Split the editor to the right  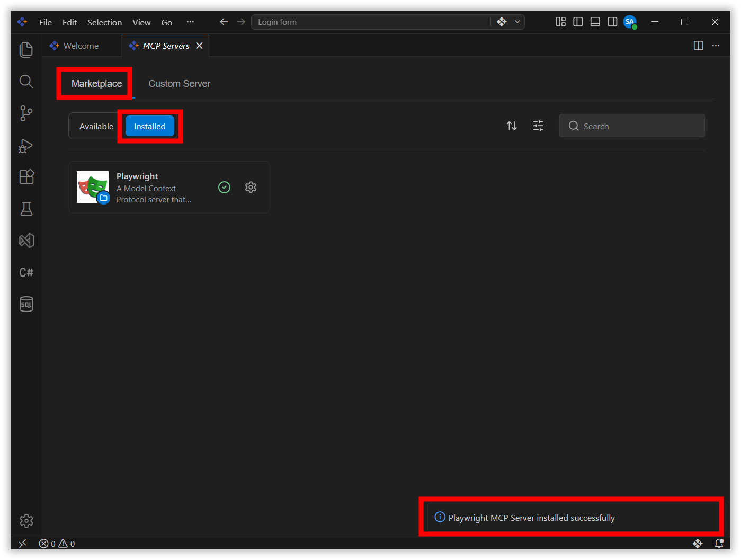(699, 46)
